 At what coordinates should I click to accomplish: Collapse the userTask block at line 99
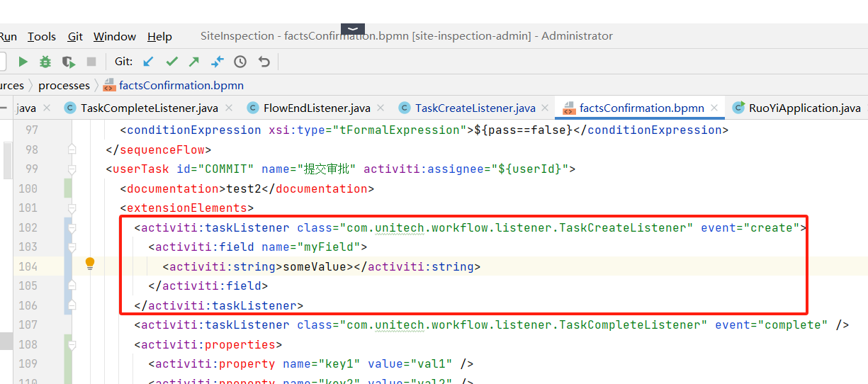(x=72, y=169)
